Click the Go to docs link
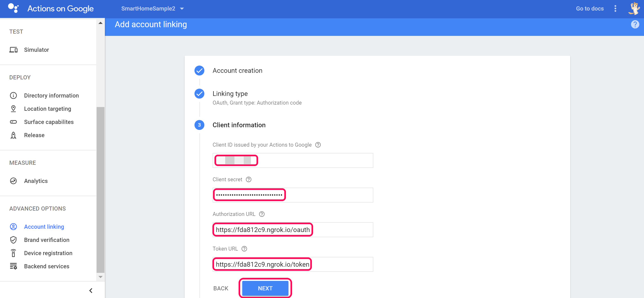644x298 pixels. [589, 9]
